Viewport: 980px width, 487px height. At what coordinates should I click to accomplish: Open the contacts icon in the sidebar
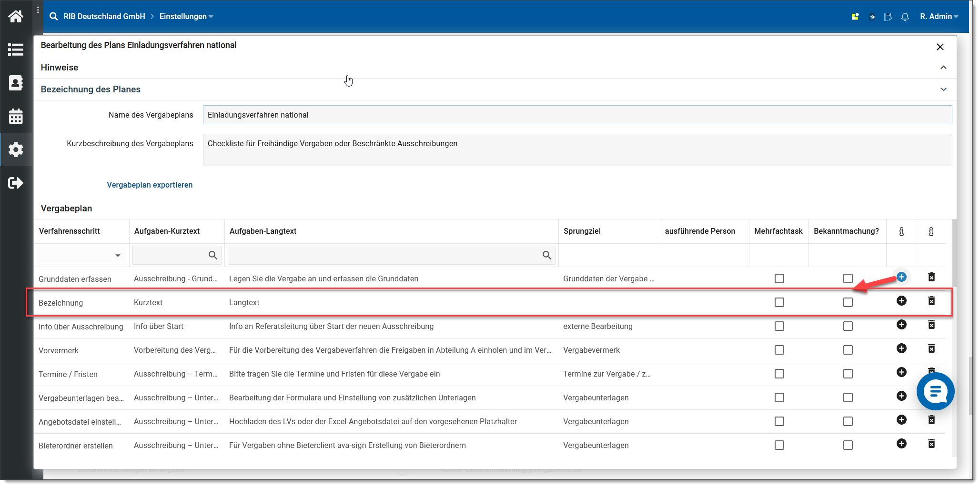(16, 83)
